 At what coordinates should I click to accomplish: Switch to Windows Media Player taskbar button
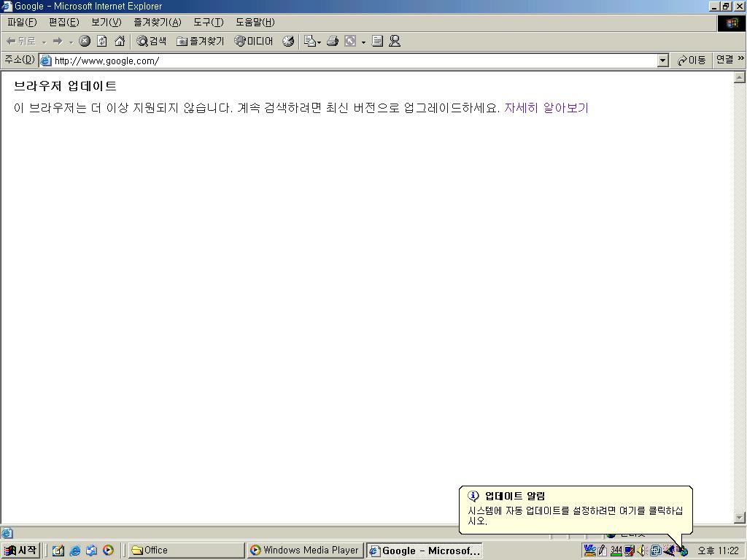304,551
